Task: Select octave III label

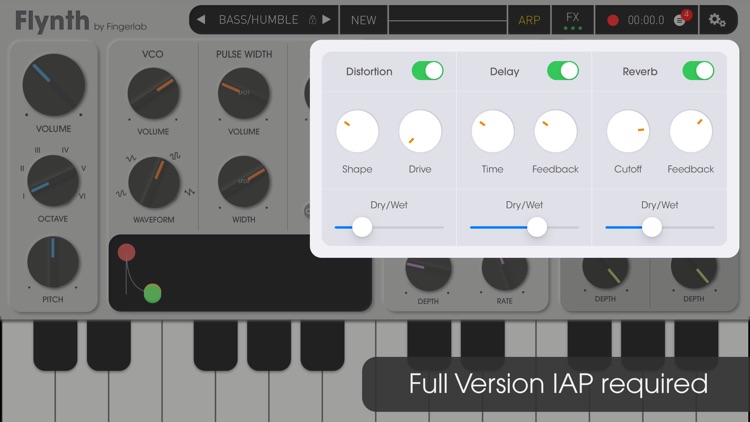Action: [x=37, y=150]
